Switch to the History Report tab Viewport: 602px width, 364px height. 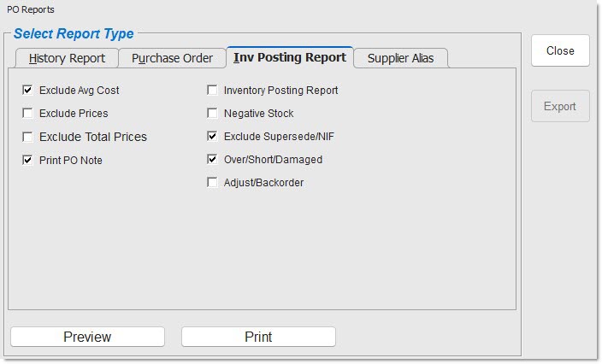click(x=67, y=58)
